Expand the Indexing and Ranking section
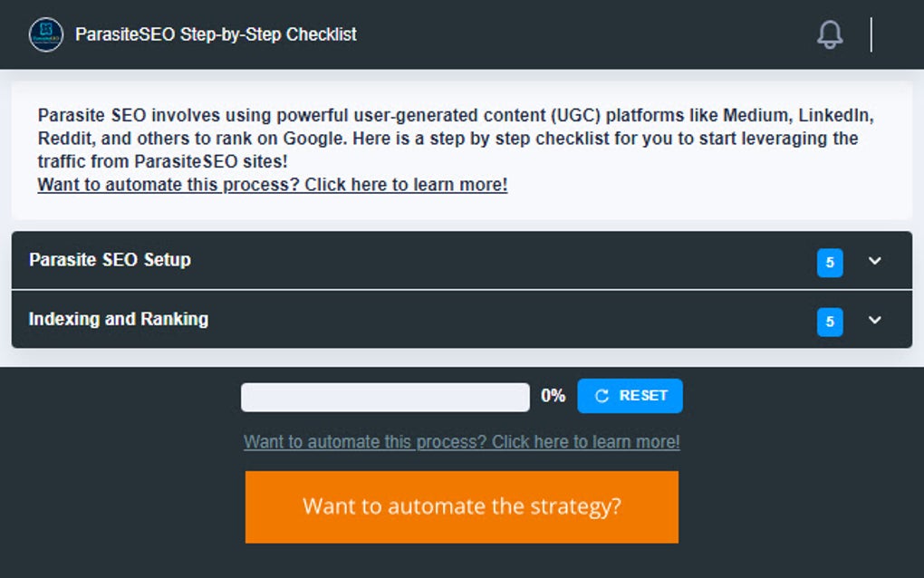924x578 pixels. 453,321
